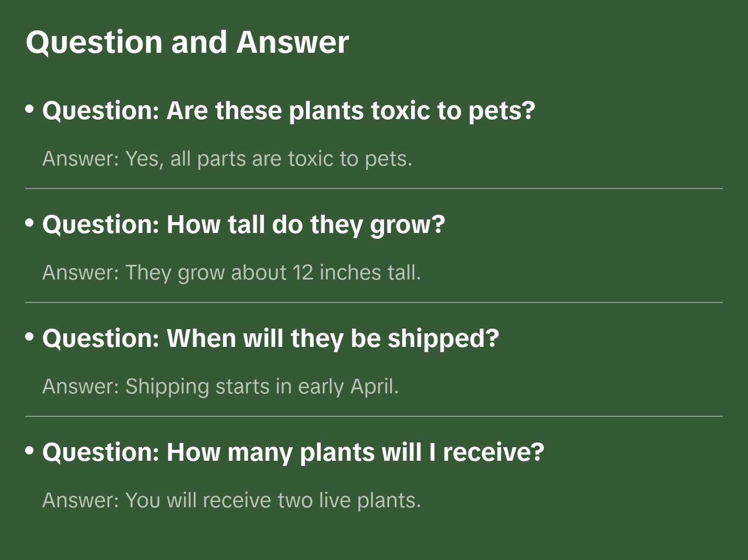Click the 'Answer:' label of the plant-count answer

pos(81,500)
